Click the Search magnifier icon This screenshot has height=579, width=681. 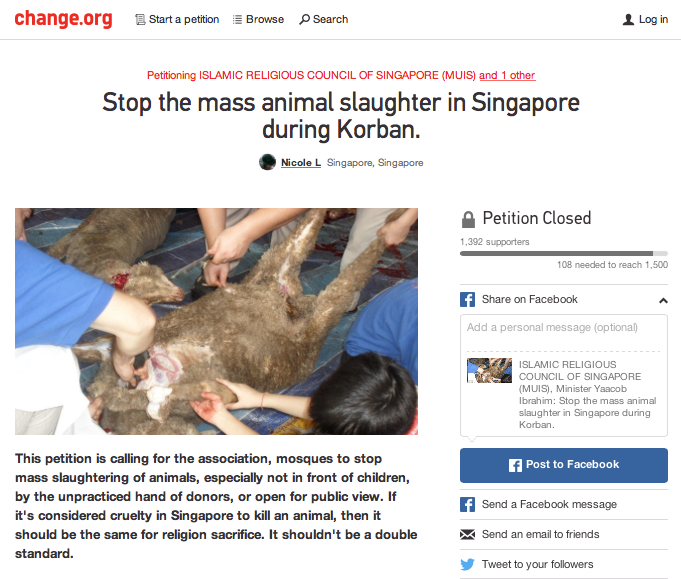[x=304, y=20]
